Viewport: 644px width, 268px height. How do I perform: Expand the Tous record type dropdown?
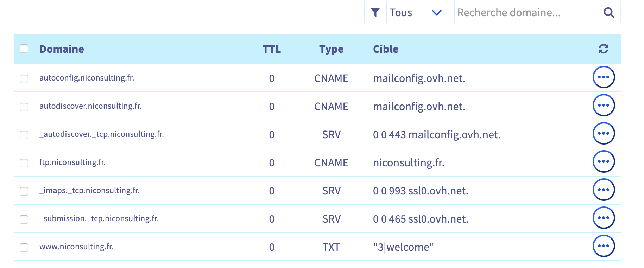417,13
